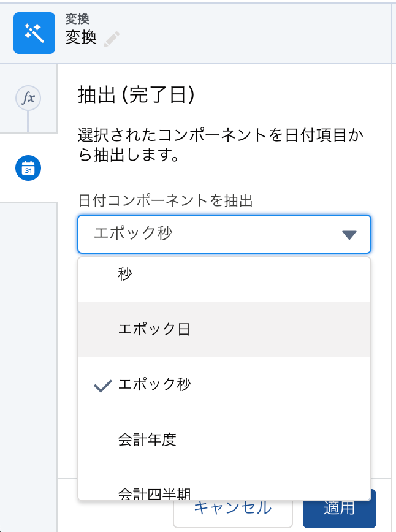Click the blue magic wand transform icon
396x532 pixels.
pyautogui.click(x=34, y=33)
